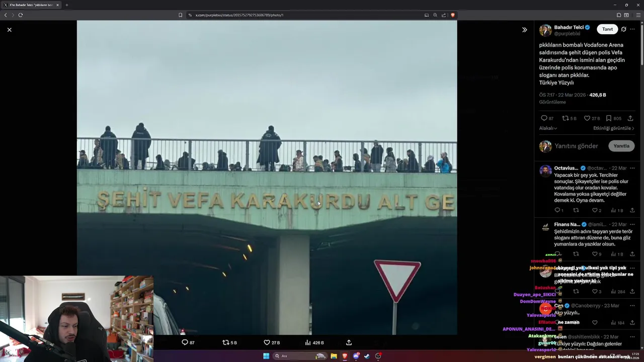Open Bahadır Telci profile name
The width and height of the screenshot is (644, 362).
coord(569,27)
